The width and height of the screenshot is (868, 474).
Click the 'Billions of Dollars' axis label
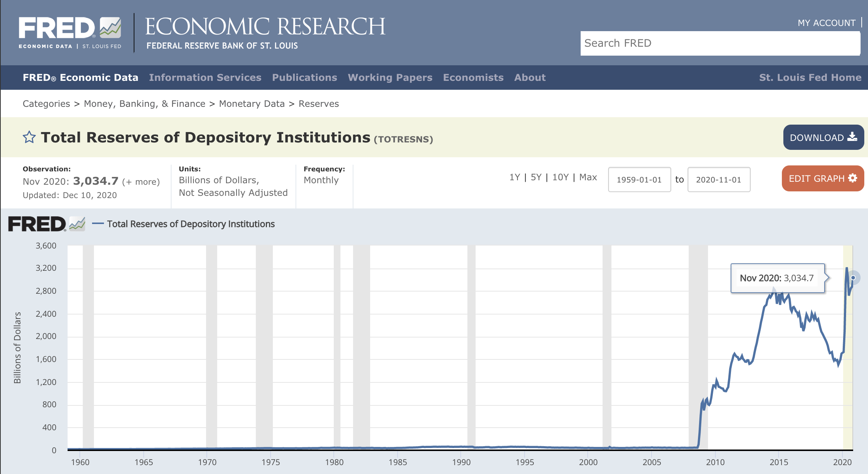[17, 348]
